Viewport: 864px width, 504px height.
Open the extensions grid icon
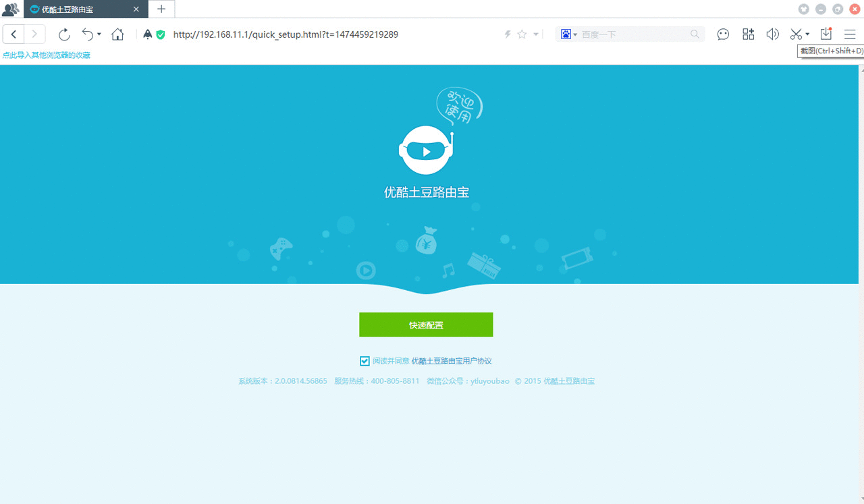pyautogui.click(x=748, y=34)
